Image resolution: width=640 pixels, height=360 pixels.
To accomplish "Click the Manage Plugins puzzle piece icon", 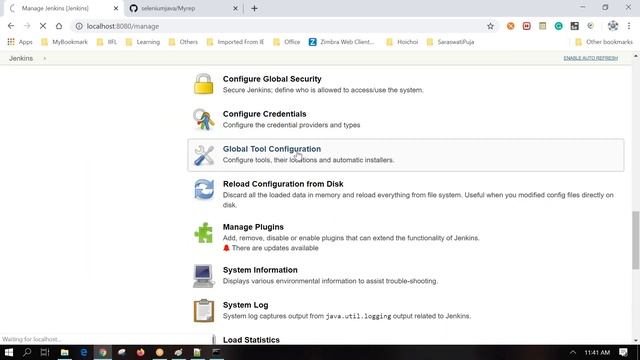I will point(204,233).
